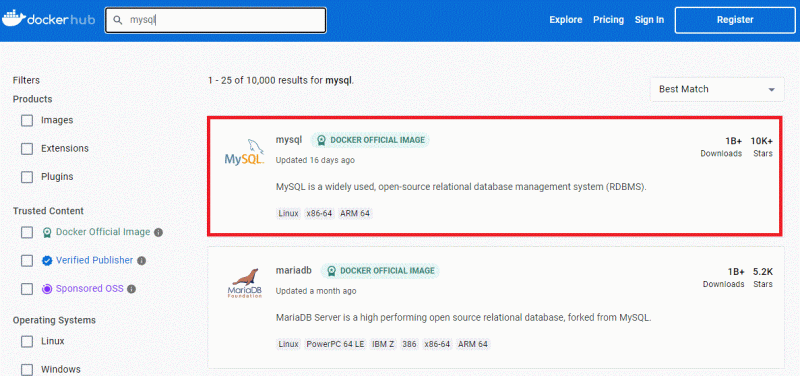Click the MySQL dolphin logo
The height and width of the screenshot is (376, 800).
tap(244, 152)
